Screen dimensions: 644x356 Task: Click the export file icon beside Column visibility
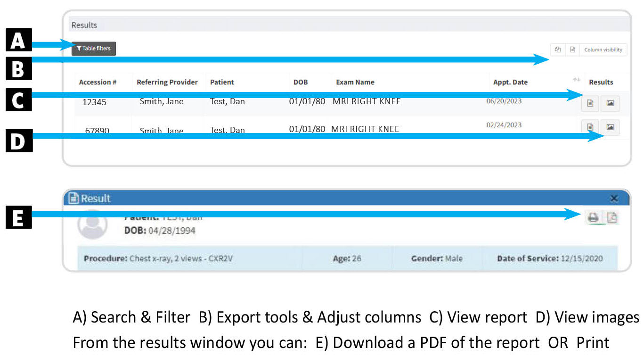[572, 50]
